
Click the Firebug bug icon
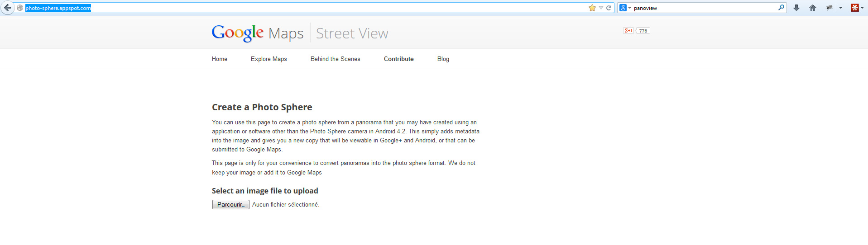click(829, 8)
